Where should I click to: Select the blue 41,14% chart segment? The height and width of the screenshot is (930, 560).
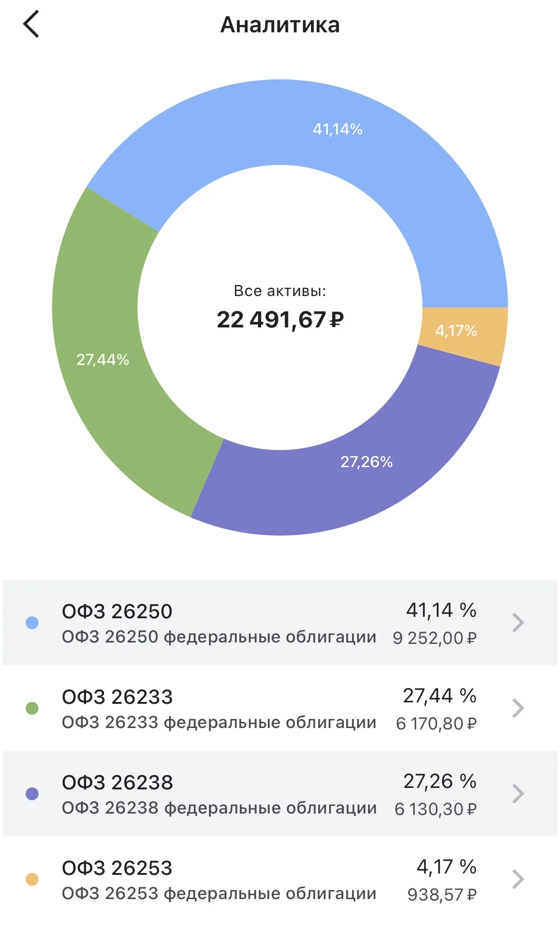click(337, 129)
